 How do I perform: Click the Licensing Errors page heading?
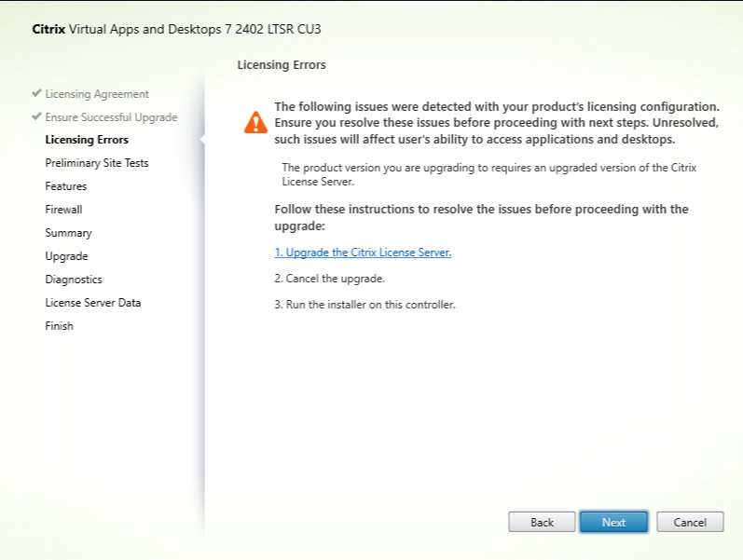(282, 65)
